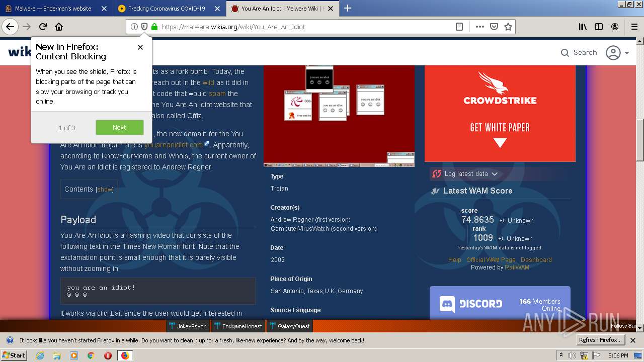The image size is (644, 362).
Task: Click the WAM refresh sync icon
Action: point(436,174)
